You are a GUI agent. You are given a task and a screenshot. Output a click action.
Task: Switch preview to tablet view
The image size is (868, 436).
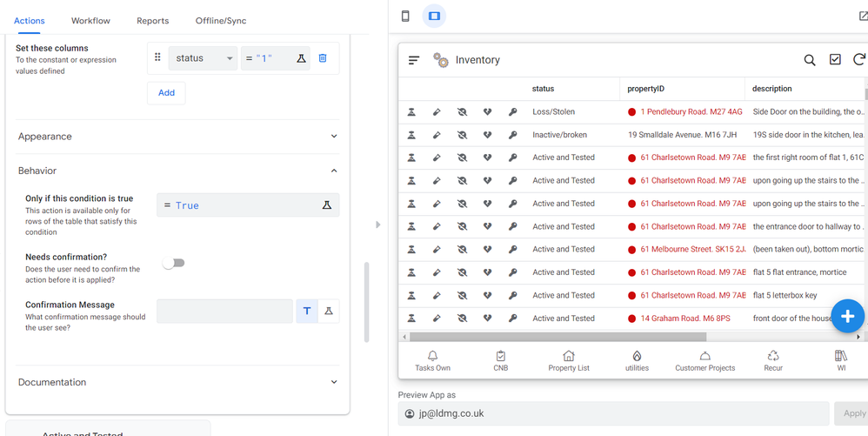point(434,16)
